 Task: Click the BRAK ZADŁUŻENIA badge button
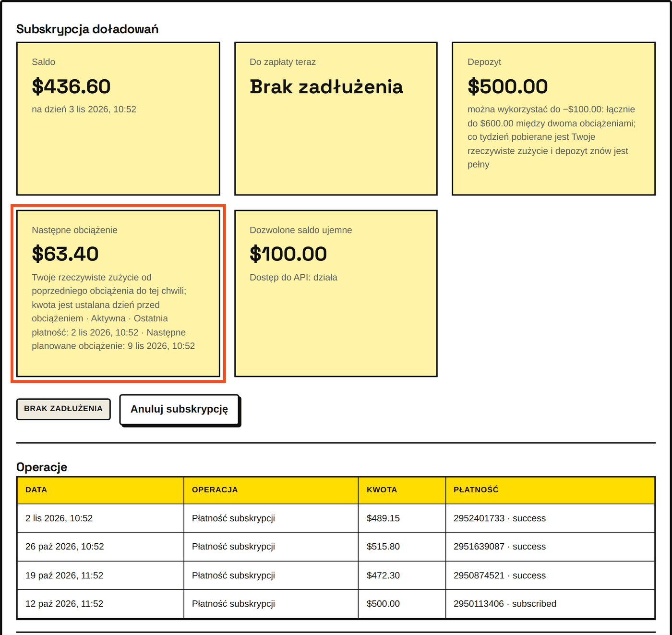63,409
